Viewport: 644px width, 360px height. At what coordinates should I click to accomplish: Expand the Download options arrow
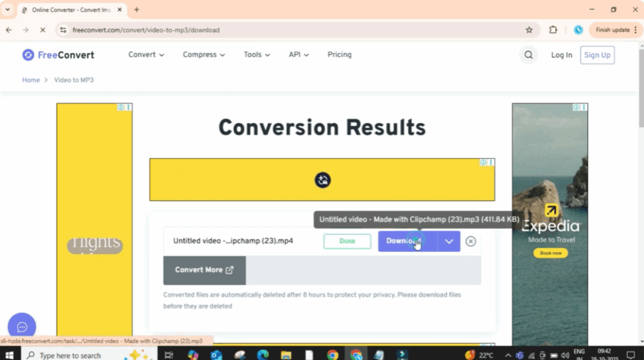449,241
